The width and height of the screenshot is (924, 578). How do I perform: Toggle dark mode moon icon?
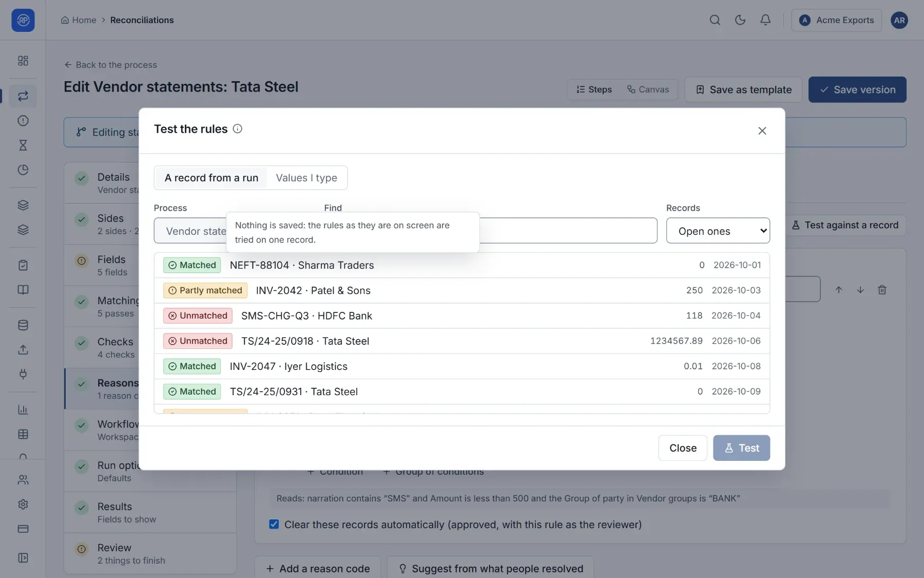[740, 20]
